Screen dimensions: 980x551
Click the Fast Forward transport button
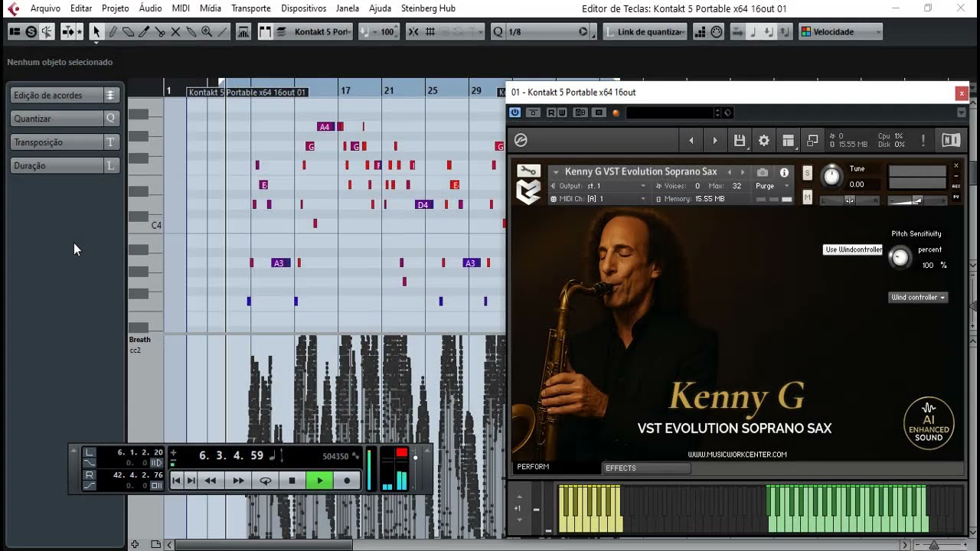pyautogui.click(x=238, y=481)
